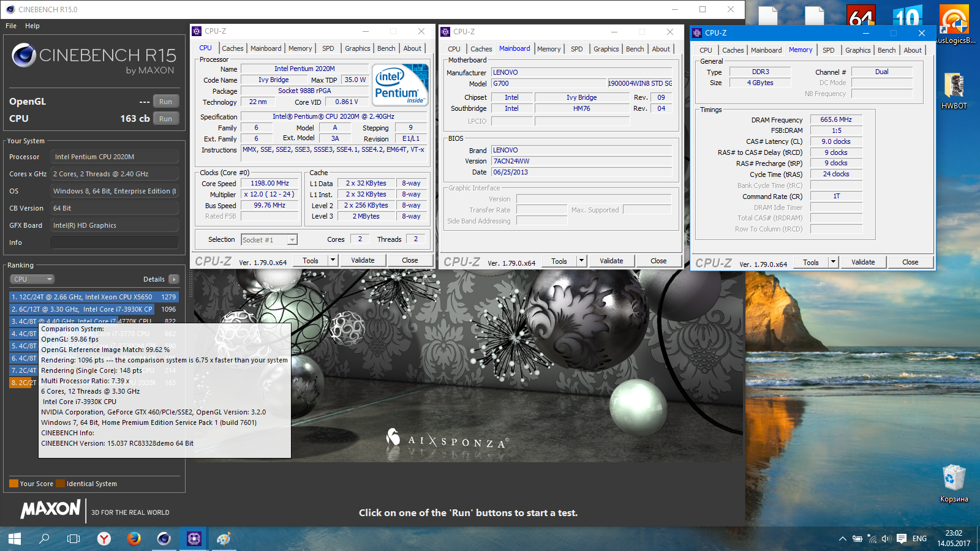This screenshot has height=551, width=980.
Task: Open SPD tab in third CPU-Z window
Action: click(828, 50)
